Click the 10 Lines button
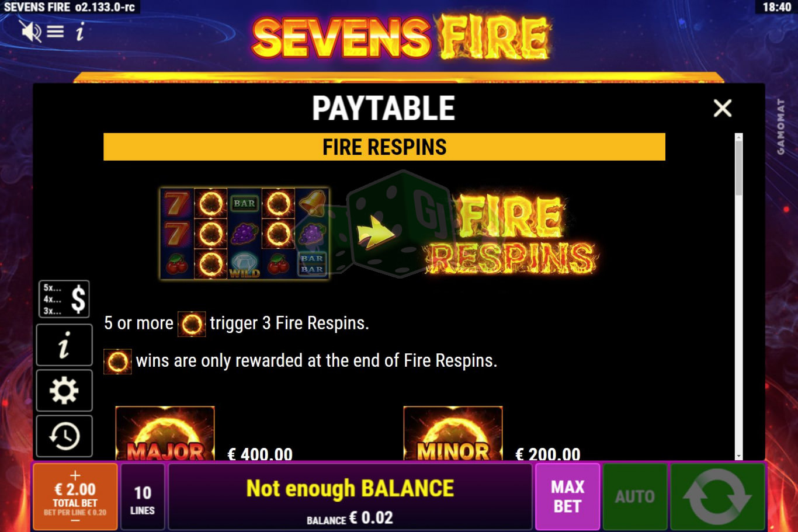798x532 pixels. [x=143, y=497]
